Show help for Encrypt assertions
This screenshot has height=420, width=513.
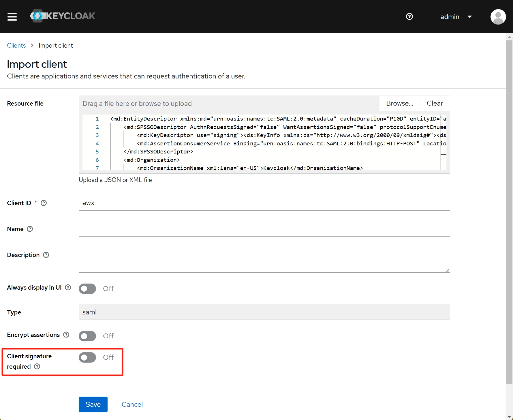(x=66, y=335)
